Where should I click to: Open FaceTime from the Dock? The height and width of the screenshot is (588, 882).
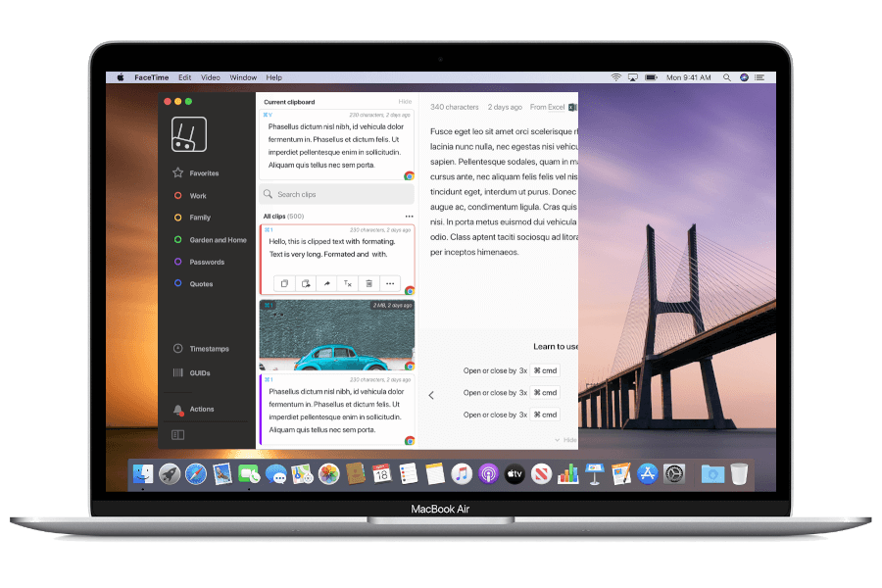pos(249,473)
